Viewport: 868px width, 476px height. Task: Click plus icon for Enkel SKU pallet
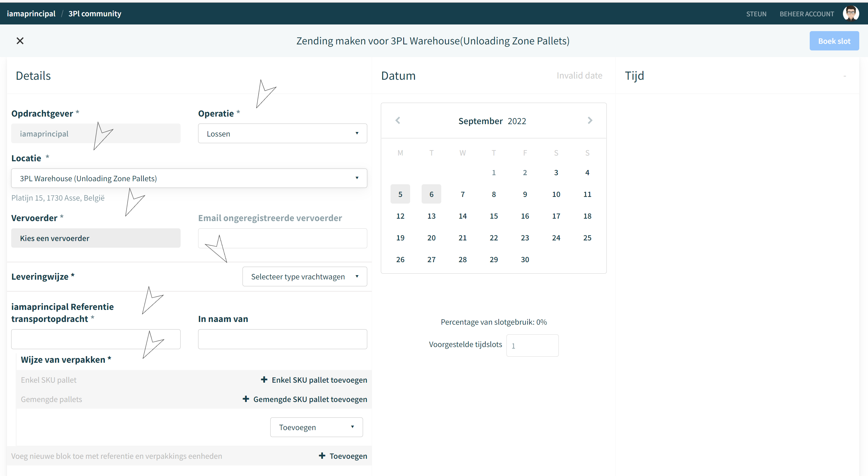[264, 380]
